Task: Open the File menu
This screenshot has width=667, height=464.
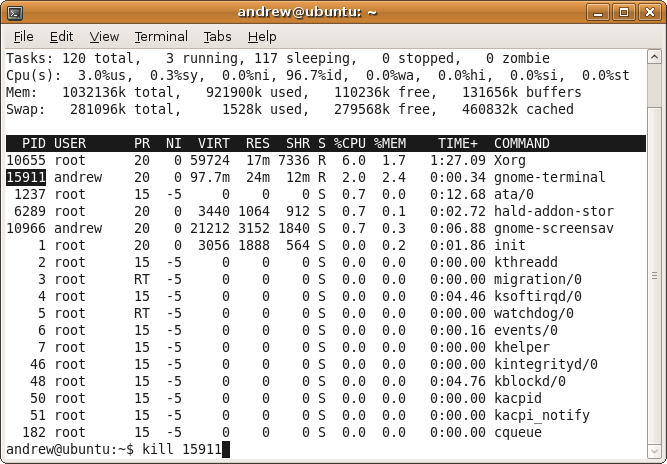Action: (x=23, y=37)
